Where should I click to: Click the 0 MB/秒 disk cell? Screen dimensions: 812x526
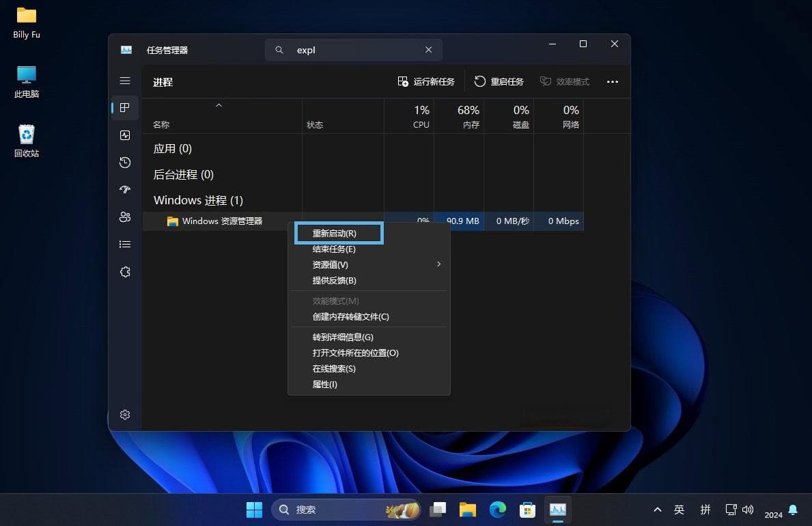(x=509, y=221)
